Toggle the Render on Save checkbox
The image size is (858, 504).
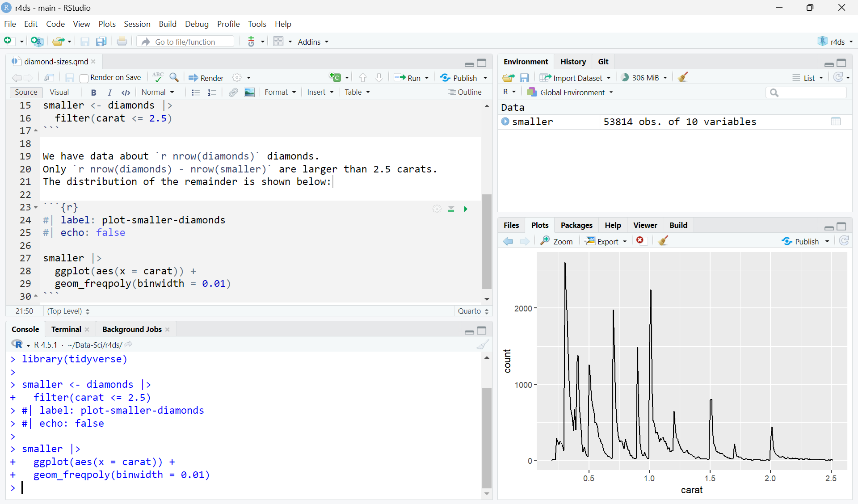pos(84,78)
